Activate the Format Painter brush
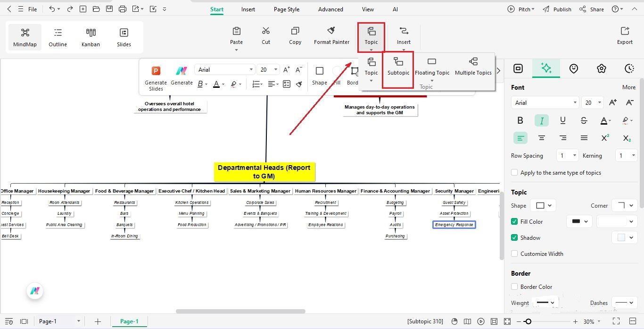 point(331,31)
